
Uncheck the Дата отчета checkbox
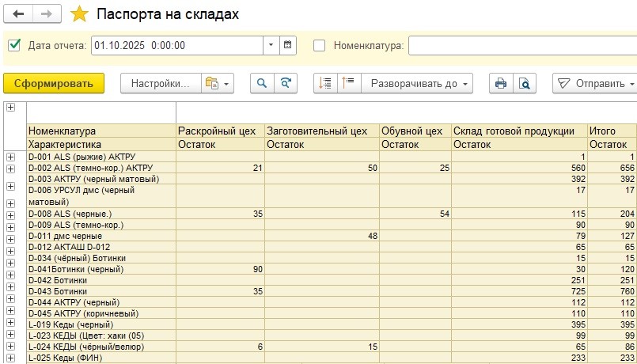(14, 45)
